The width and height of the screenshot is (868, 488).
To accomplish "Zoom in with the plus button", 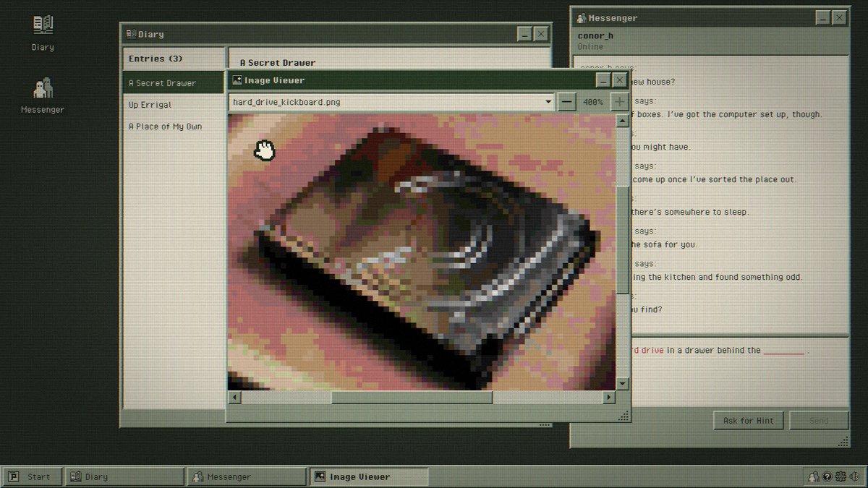I will 619,102.
